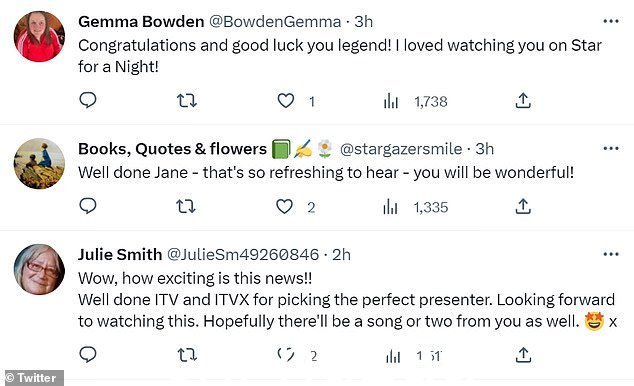Open the @BowdenGemma profile handle
This screenshot has width=634, height=386.
pyautogui.click(x=275, y=22)
